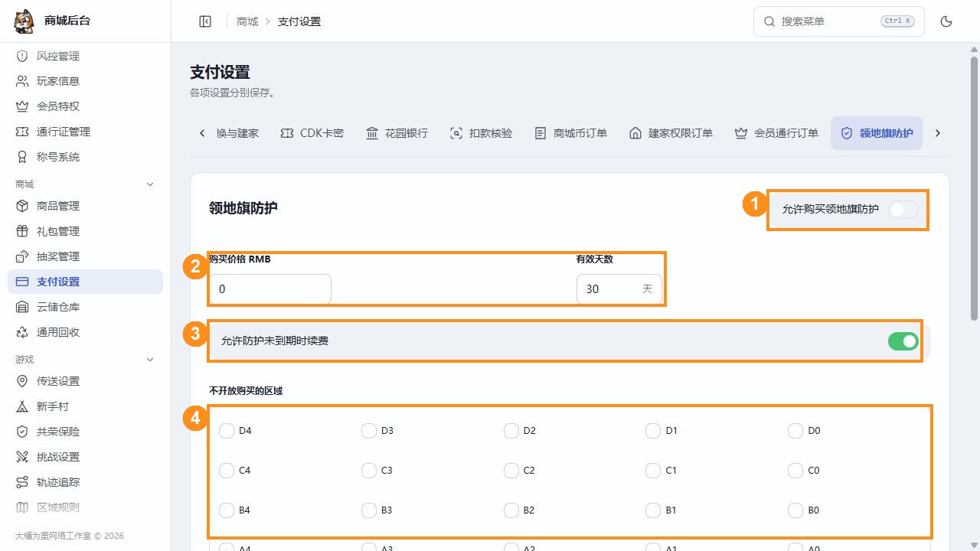Open 轨迹追踪 in the sidebar
This screenshot has height=551, width=980.
coord(85,482)
